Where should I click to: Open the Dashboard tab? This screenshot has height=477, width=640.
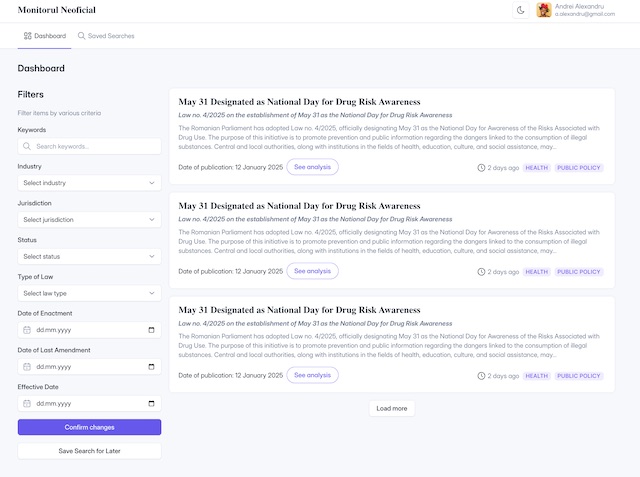click(x=44, y=36)
